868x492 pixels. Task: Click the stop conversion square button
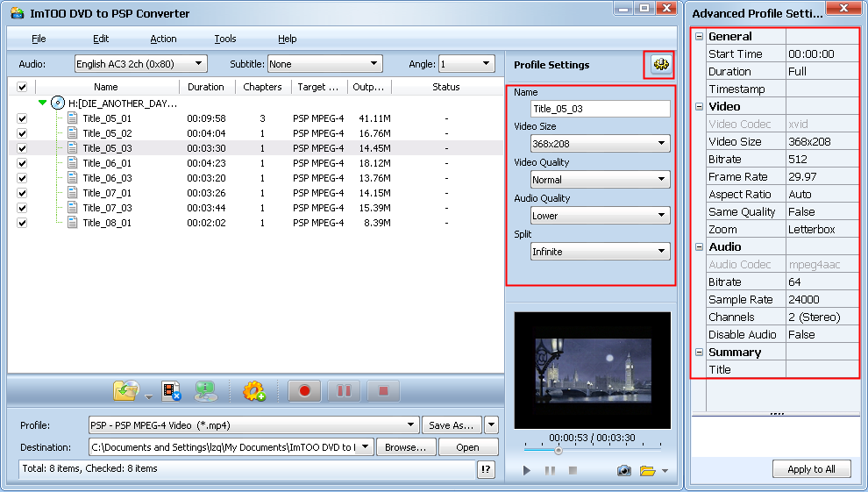click(x=383, y=391)
